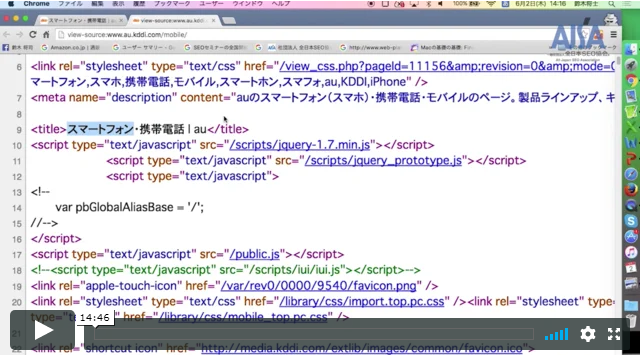
Task: Open Chrome's hamburger menu
Action: pyautogui.click(x=613, y=35)
